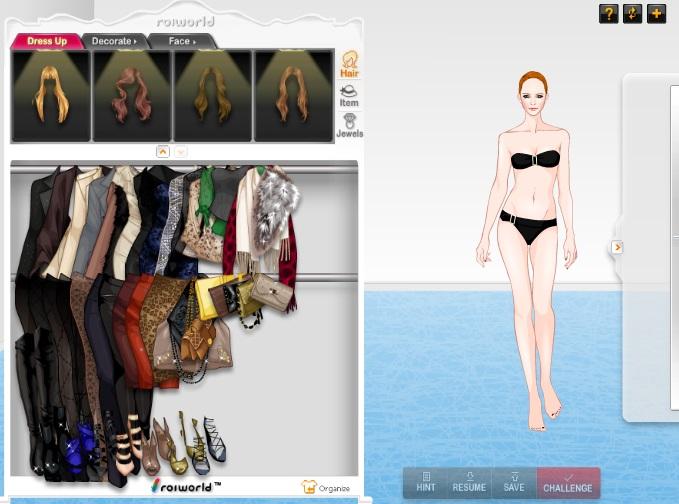Viewport: 679px width, 504px height.
Task: Open the Jewels category icon
Action: pyautogui.click(x=349, y=126)
